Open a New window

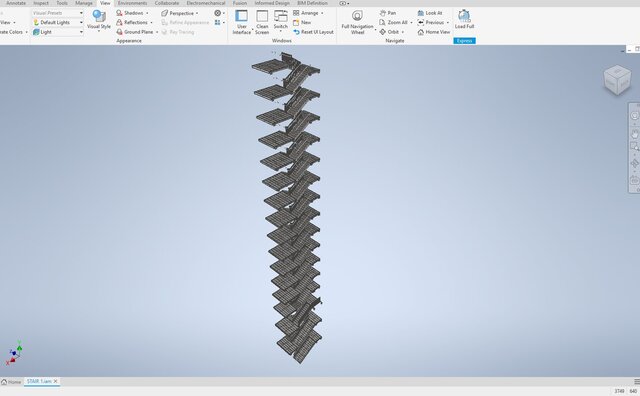click(x=302, y=22)
